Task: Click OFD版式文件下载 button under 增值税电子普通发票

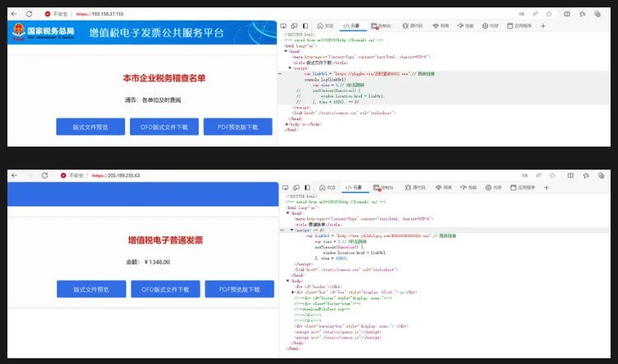Action: [x=166, y=289]
